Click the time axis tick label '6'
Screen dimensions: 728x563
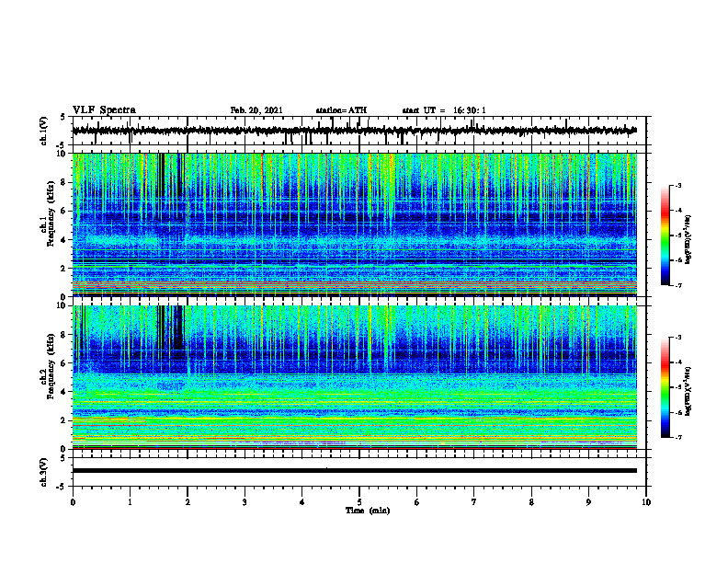(x=416, y=502)
